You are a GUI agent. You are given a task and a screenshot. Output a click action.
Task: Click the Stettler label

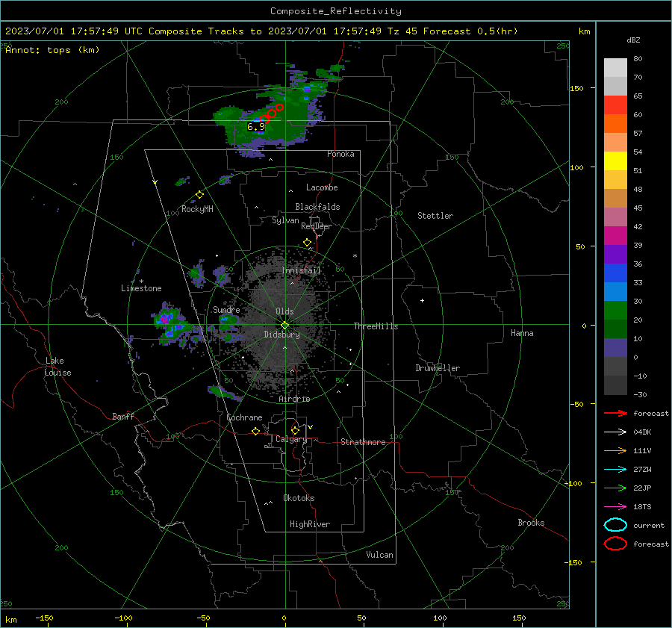coord(435,216)
